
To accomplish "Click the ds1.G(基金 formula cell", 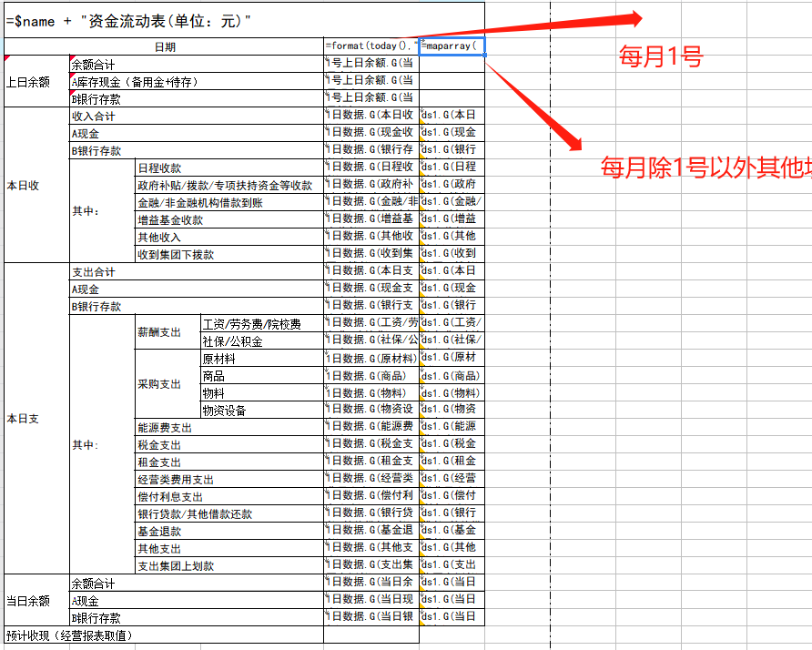I will (x=452, y=531).
